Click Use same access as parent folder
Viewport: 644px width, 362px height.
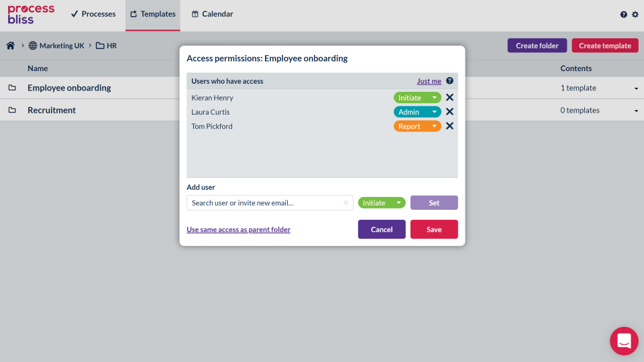click(238, 229)
